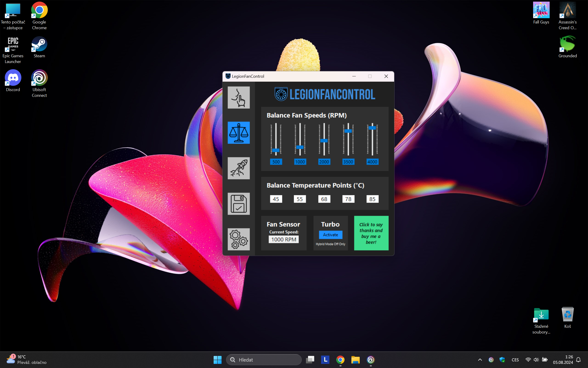Screen dimensions: 588x368
Task: Open the Windows Start menu
Action: pyautogui.click(x=218, y=360)
